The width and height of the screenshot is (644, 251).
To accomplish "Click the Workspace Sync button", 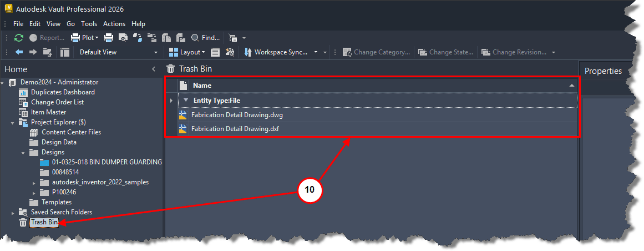I will click(x=276, y=52).
